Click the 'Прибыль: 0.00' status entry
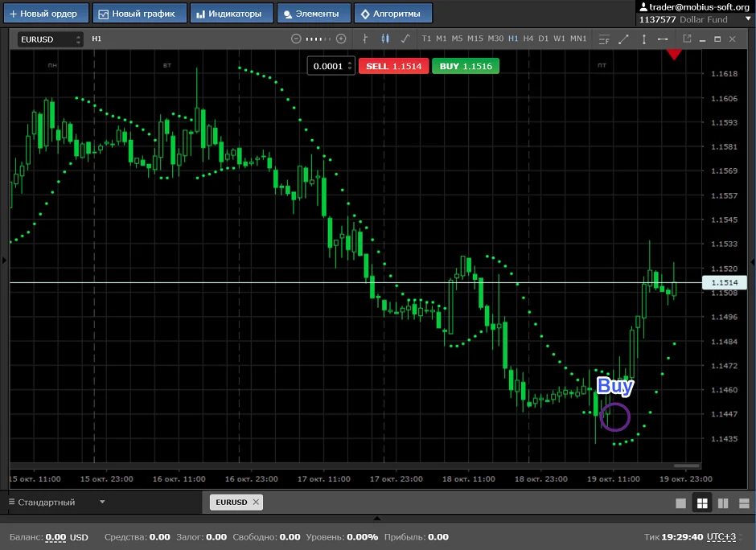Viewport: 756px width, 550px height. [x=416, y=537]
